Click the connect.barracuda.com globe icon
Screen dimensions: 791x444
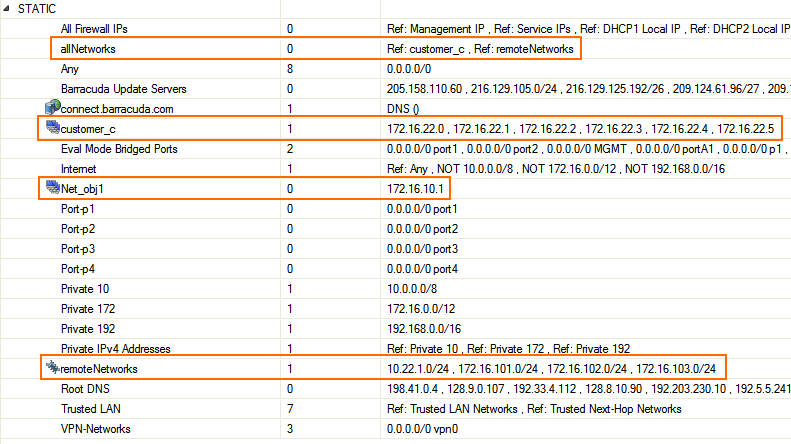click(x=52, y=107)
